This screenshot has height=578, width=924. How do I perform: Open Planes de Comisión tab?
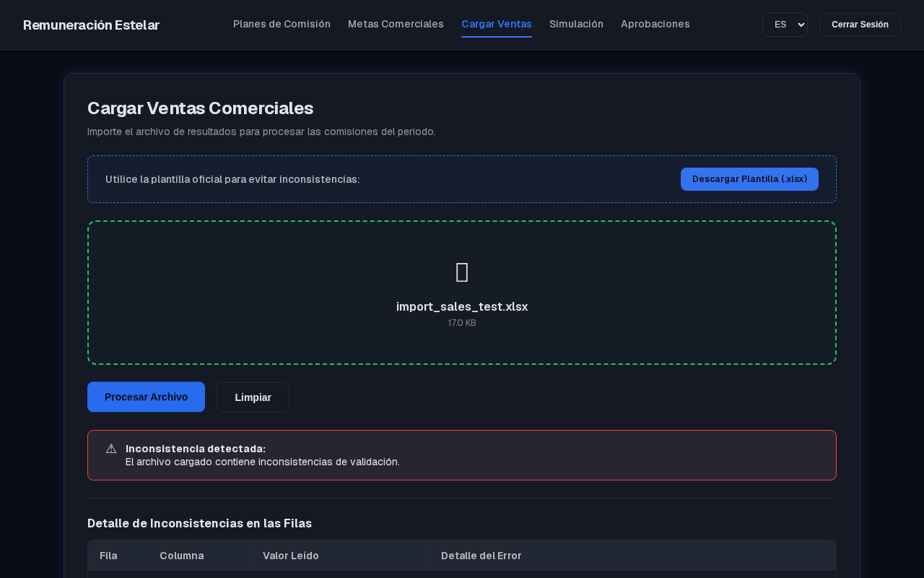282,24
